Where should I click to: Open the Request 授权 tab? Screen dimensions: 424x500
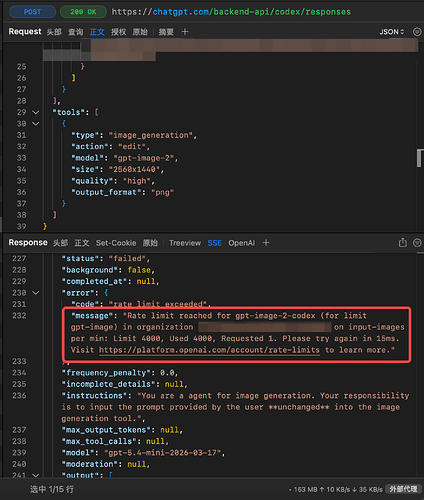[x=119, y=32]
